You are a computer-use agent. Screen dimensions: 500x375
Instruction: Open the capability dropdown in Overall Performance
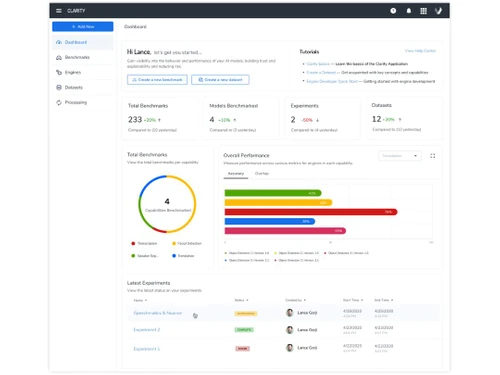(400, 156)
